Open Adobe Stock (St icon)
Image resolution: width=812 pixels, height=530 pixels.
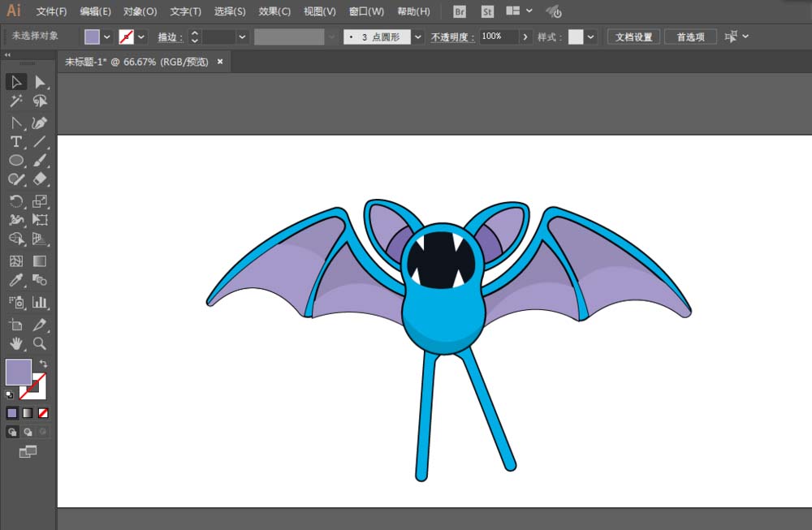pos(487,11)
